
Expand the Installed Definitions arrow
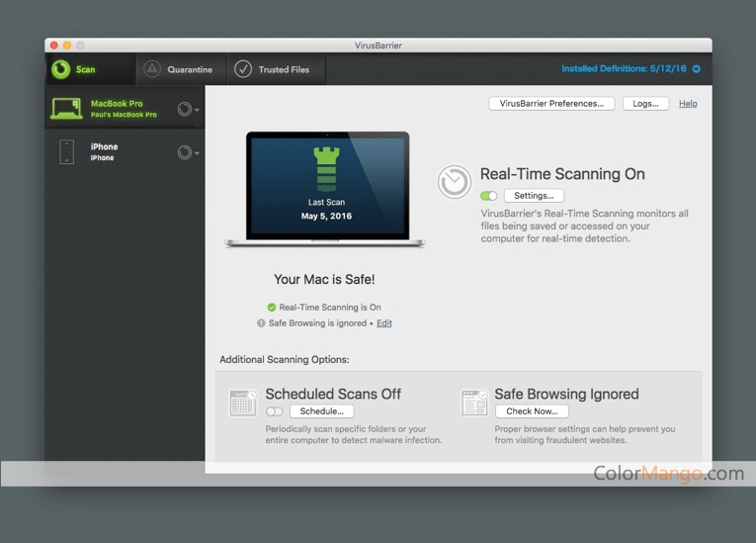click(697, 69)
